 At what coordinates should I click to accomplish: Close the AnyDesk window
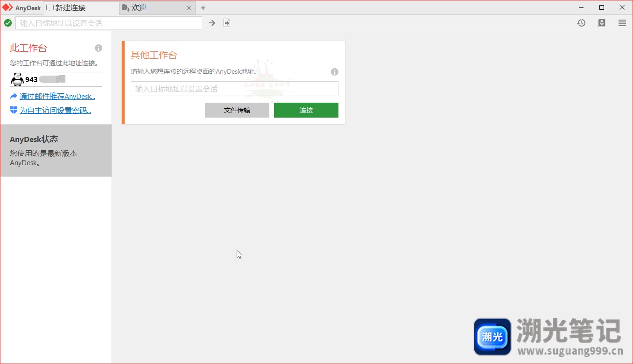click(622, 7)
